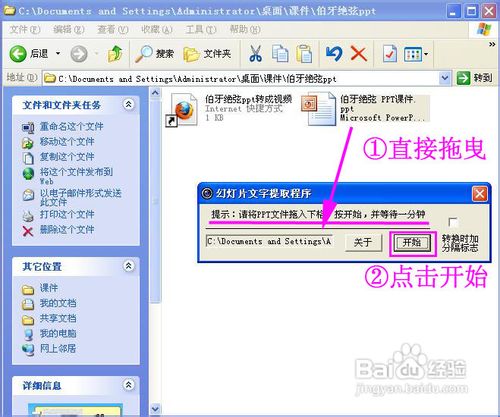The image size is (500, 417).
Task: Cut the selected file with scissors icon
Action: 255,54
